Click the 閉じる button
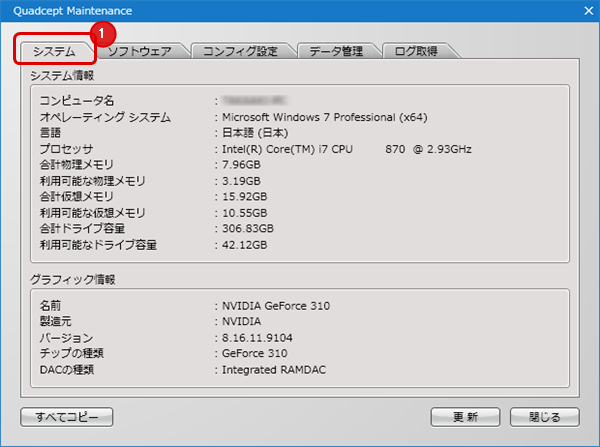The image size is (600, 447). [545, 417]
